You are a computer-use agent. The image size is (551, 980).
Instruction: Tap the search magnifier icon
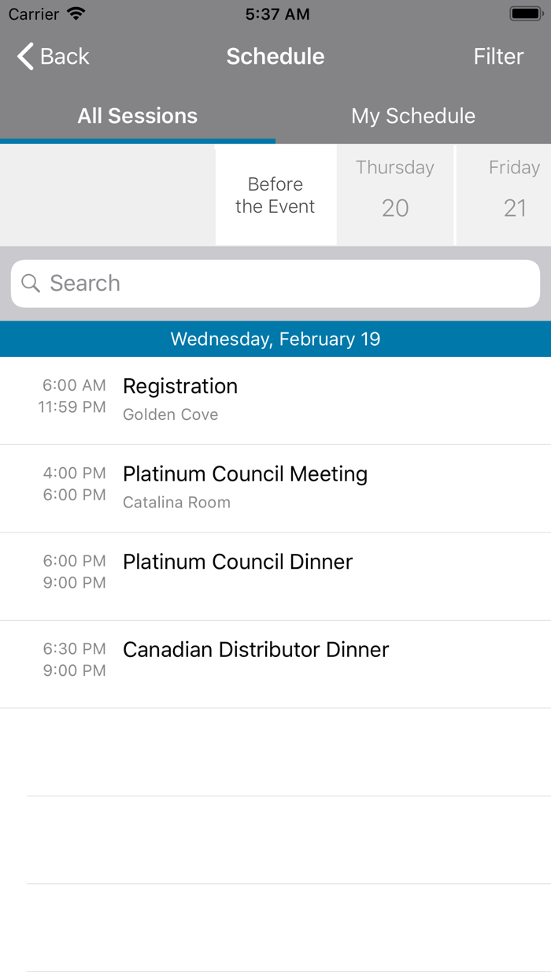(30, 283)
